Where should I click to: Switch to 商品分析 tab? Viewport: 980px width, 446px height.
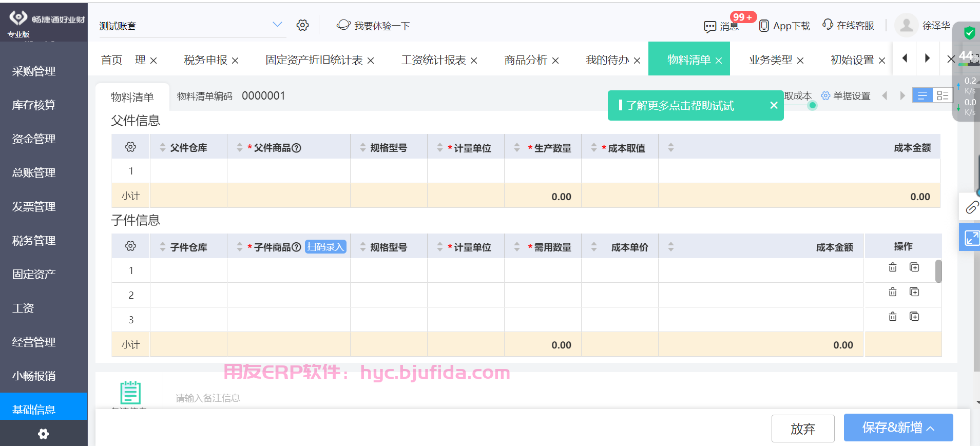pos(526,60)
